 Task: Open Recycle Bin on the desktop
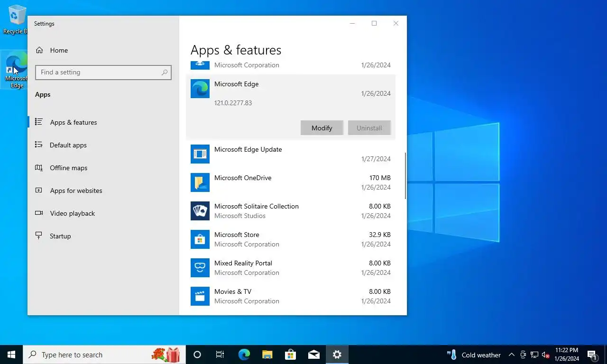click(x=16, y=19)
